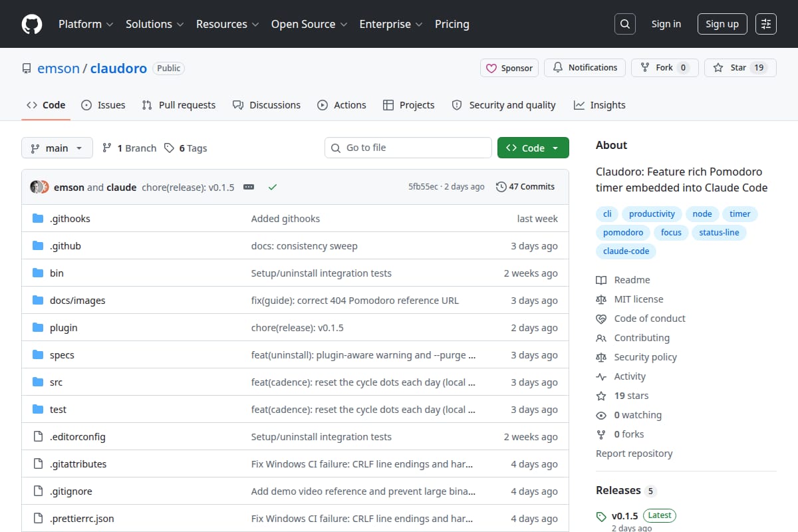This screenshot has width=798, height=532.
Task: Switch to the Projects tab
Action: 409,105
